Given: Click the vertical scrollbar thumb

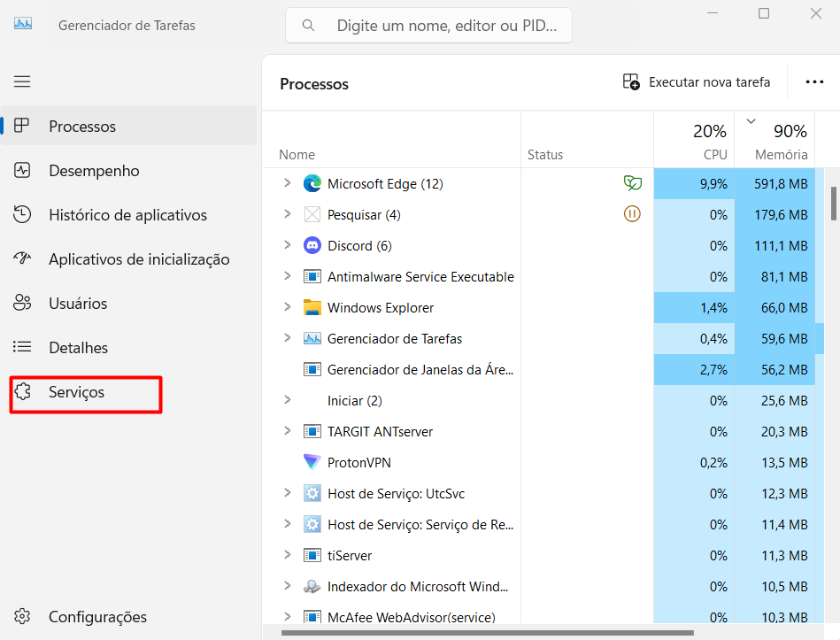Looking at the screenshot, I should (834, 204).
